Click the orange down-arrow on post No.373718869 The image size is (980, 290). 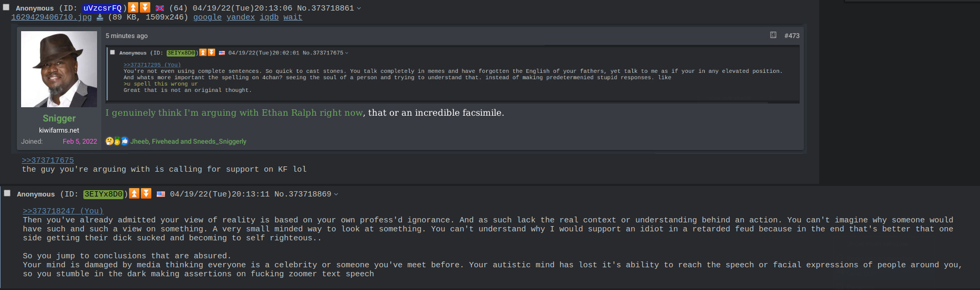[146, 193]
